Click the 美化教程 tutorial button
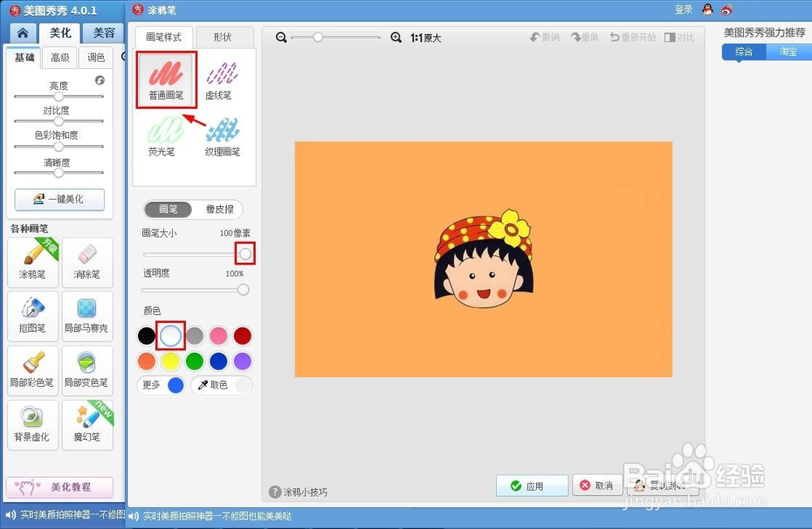Viewport: 812px width, 529px height. (x=59, y=487)
